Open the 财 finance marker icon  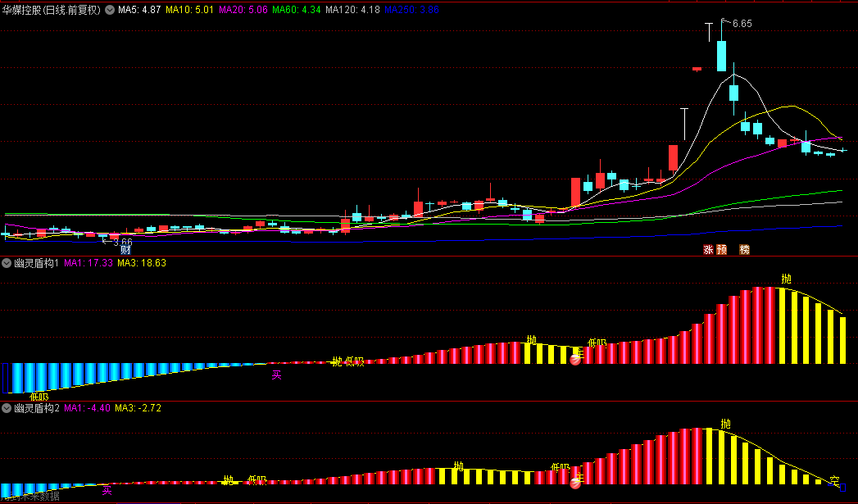click(x=126, y=250)
